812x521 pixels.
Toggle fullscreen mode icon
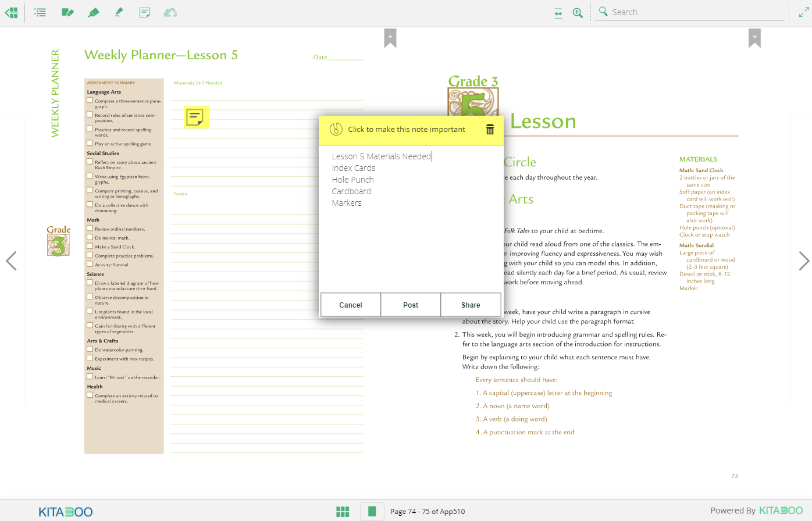pyautogui.click(x=804, y=12)
